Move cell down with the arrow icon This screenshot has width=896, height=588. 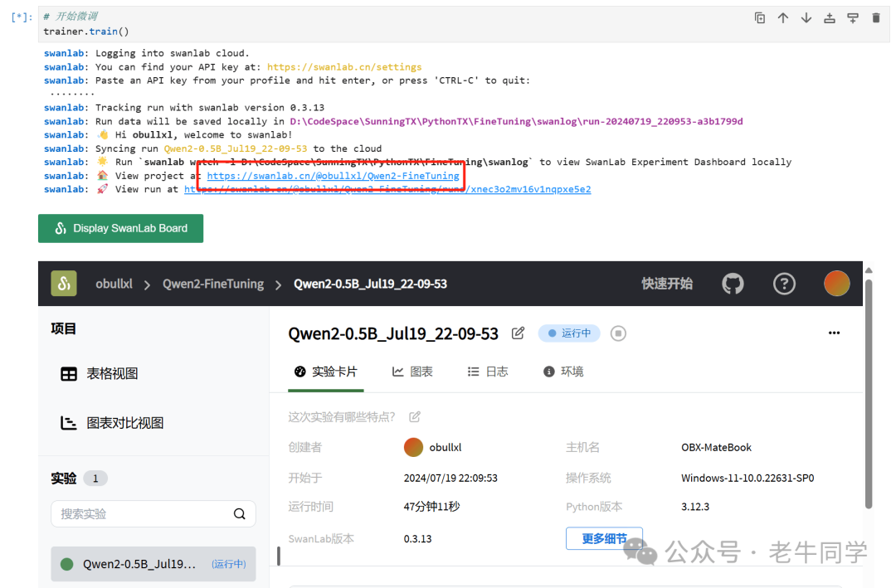coord(806,18)
